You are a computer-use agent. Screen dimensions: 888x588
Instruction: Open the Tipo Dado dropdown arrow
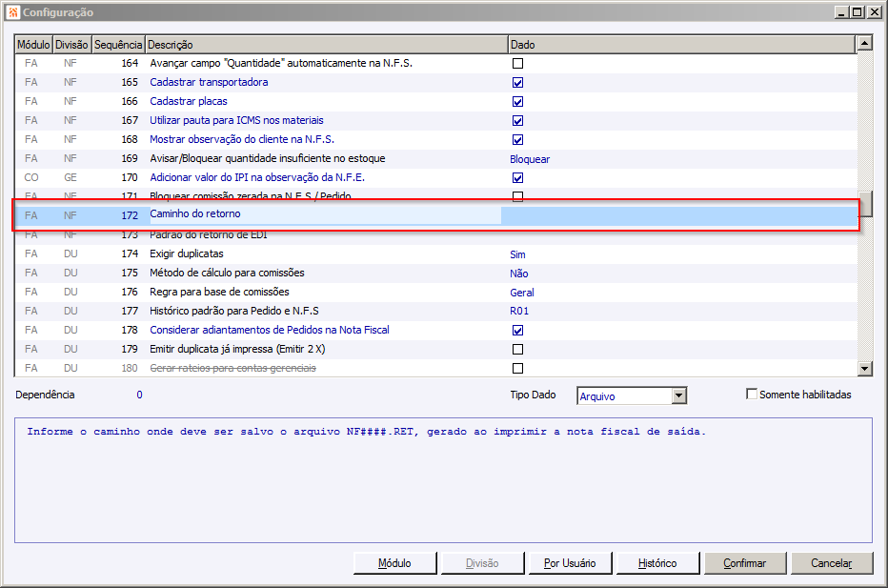point(679,395)
